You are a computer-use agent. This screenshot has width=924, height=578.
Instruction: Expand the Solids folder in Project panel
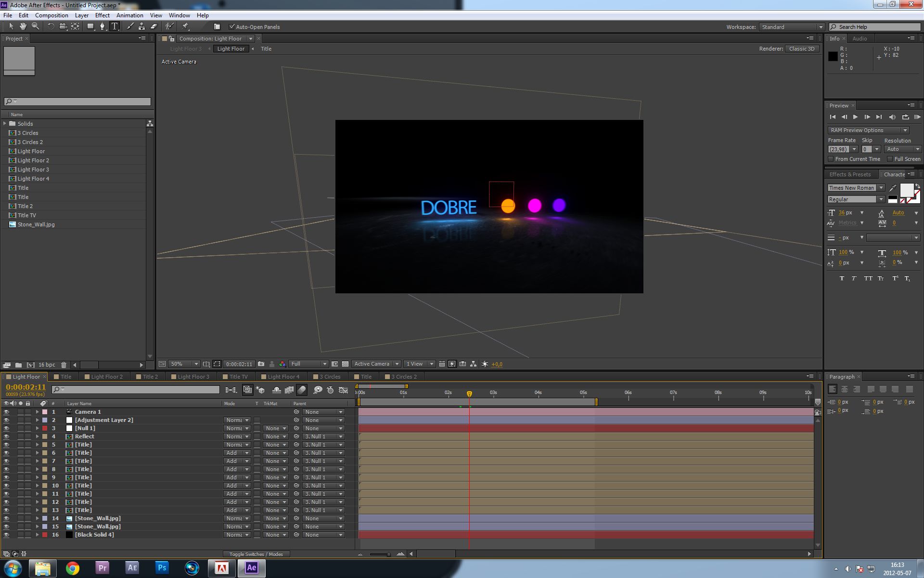(5, 124)
